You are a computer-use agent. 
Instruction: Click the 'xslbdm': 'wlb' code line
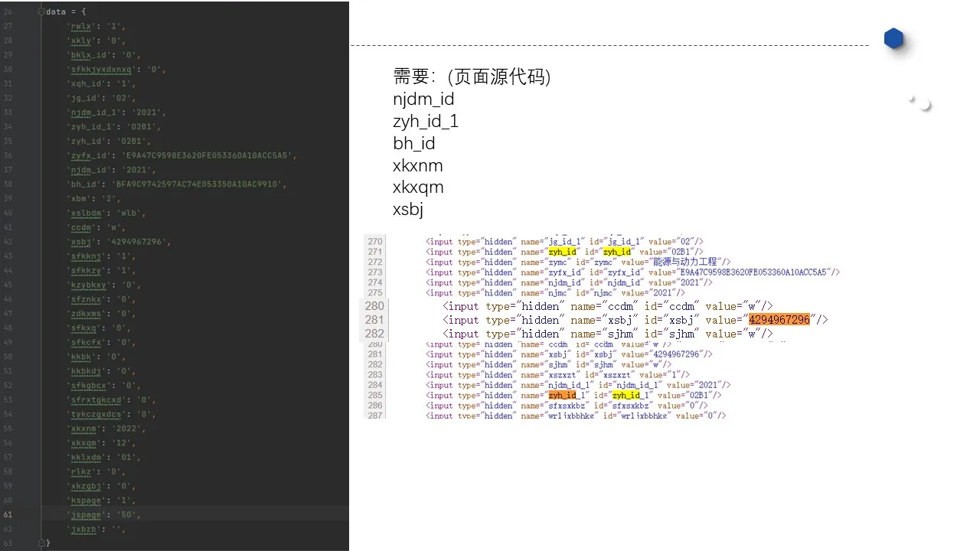107,214
